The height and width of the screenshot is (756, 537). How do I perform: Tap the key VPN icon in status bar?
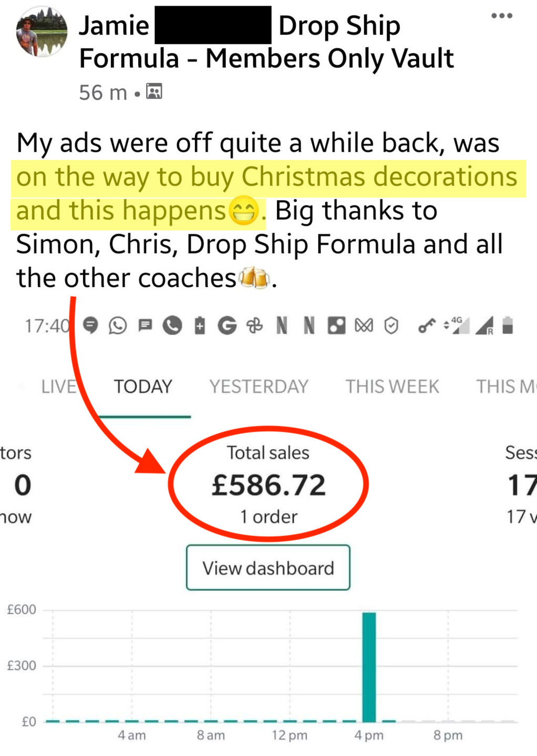426,326
